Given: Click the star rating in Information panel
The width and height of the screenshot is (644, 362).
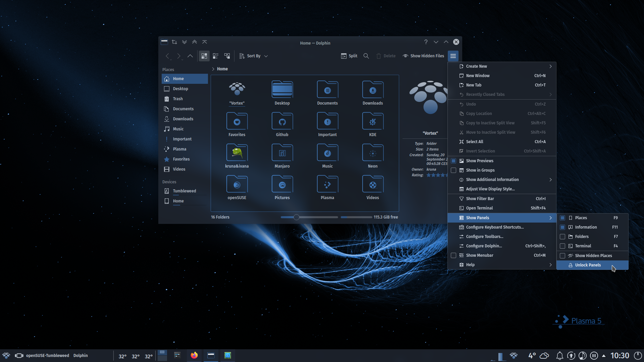Looking at the screenshot, I should coord(437,175).
